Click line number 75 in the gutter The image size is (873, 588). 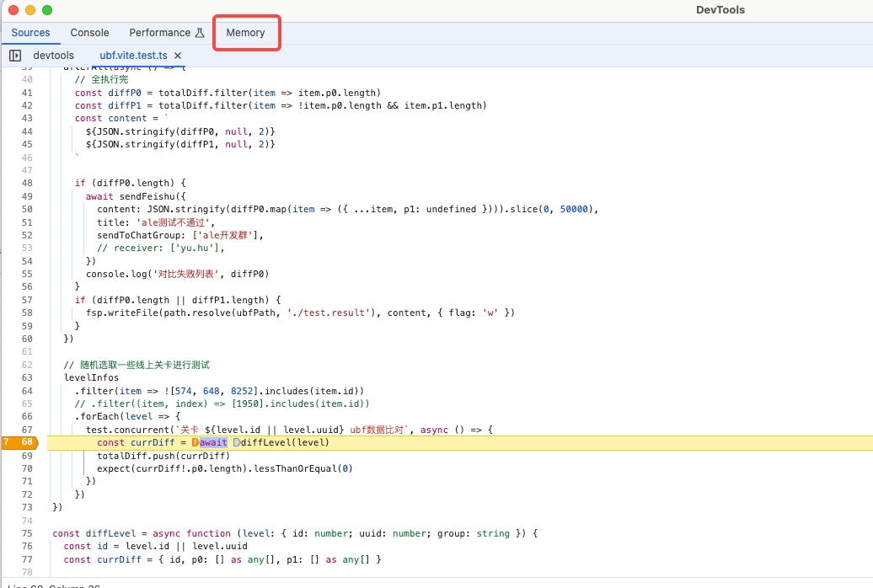coord(27,533)
